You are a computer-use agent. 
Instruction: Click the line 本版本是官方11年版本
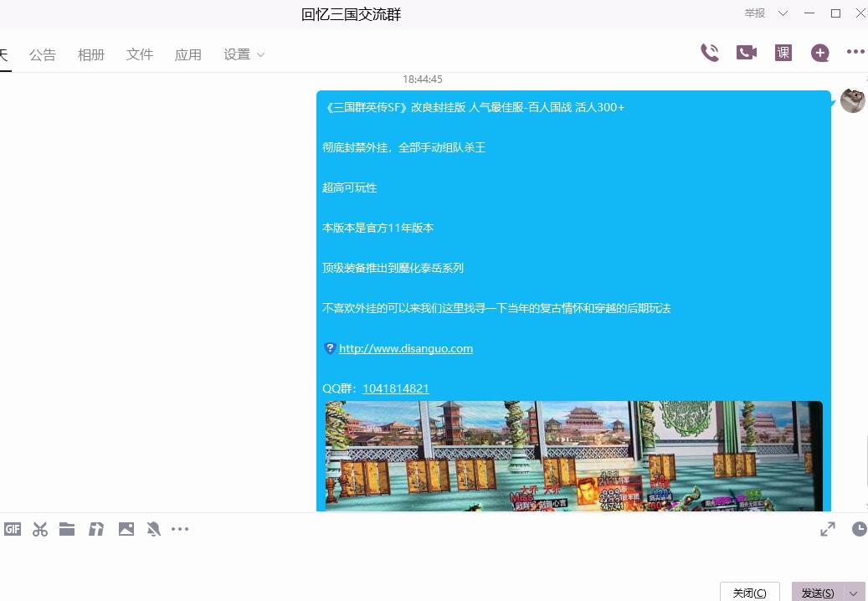click(x=378, y=228)
